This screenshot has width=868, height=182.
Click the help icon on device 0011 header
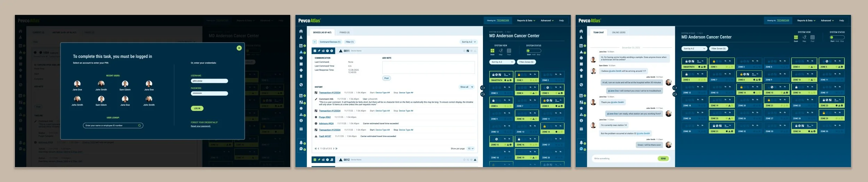(327, 51)
